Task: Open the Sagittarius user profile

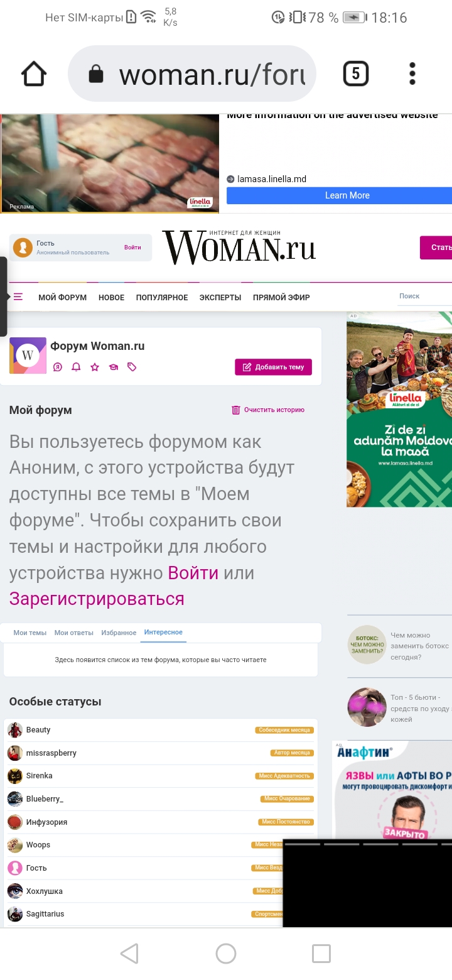Action: pos(45,914)
